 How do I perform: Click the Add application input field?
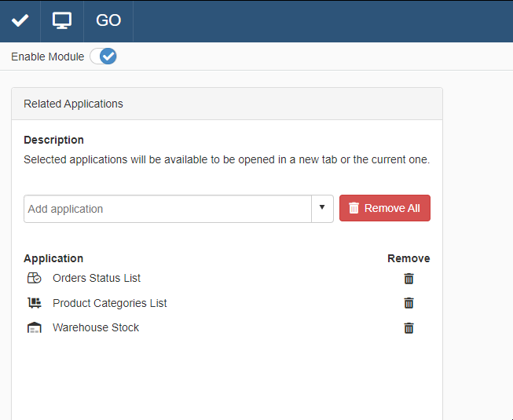(168, 209)
